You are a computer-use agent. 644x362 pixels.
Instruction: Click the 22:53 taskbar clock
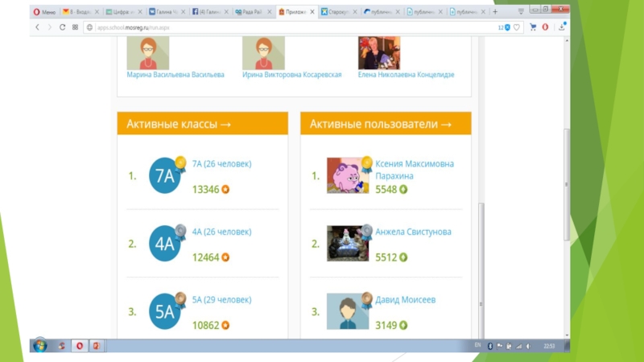pyautogui.click(x=549, y=347)
